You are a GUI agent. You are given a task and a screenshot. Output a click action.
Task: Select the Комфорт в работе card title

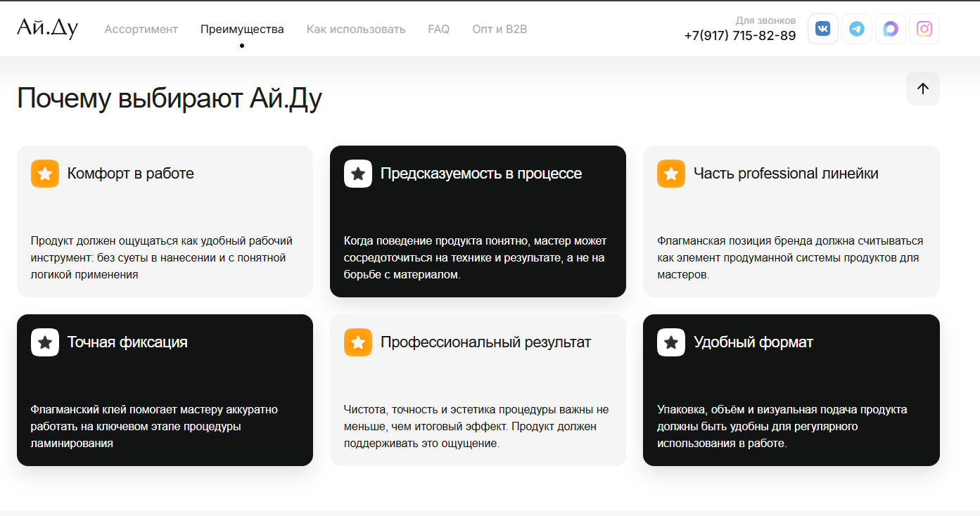point(131,174)
